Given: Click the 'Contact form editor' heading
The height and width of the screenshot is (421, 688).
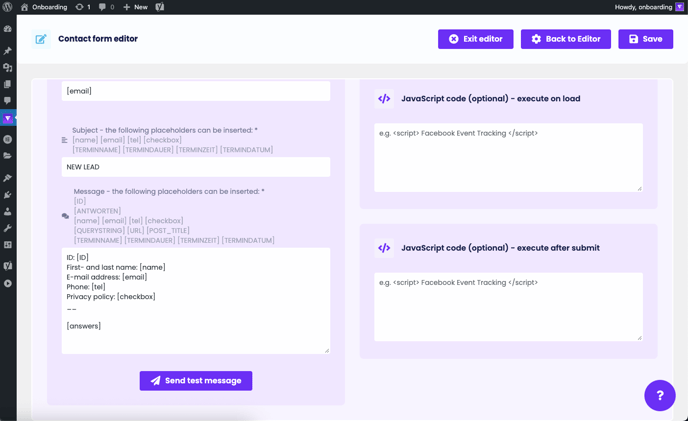Looking at the screenshot, I should [x=98, y=39].
